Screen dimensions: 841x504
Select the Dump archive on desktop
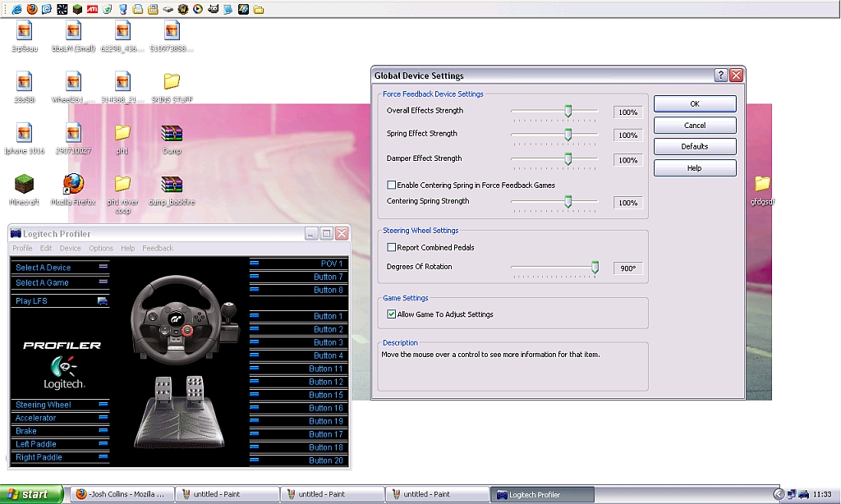pyautogui.click(x=172, y=140)
